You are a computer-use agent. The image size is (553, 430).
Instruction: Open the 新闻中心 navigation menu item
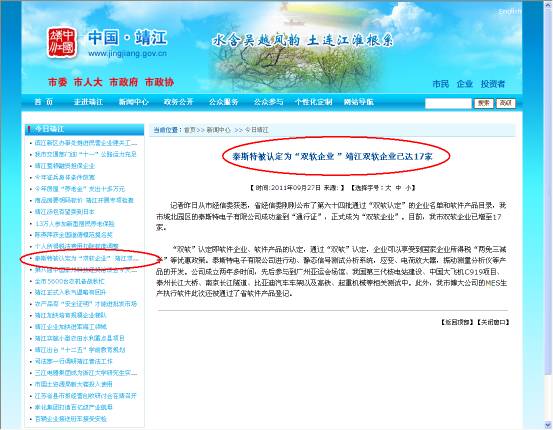[134, 102]
